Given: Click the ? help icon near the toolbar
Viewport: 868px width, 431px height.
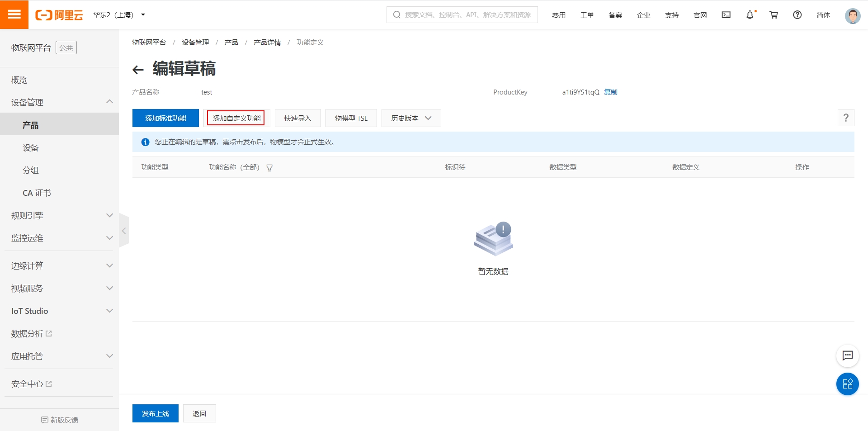Looking at the screenshot, I should tap(846, 118).
